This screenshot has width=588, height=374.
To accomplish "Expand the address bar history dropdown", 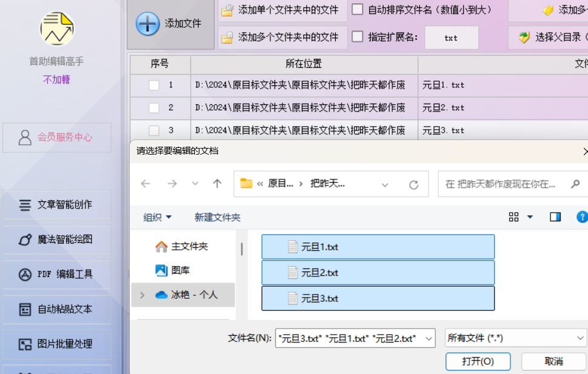I will point(385,184).
